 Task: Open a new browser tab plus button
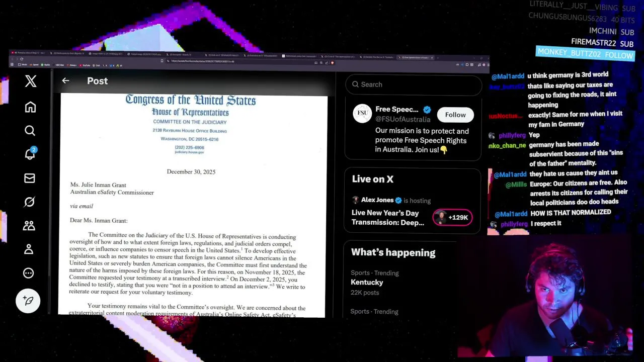coord(438,58)
